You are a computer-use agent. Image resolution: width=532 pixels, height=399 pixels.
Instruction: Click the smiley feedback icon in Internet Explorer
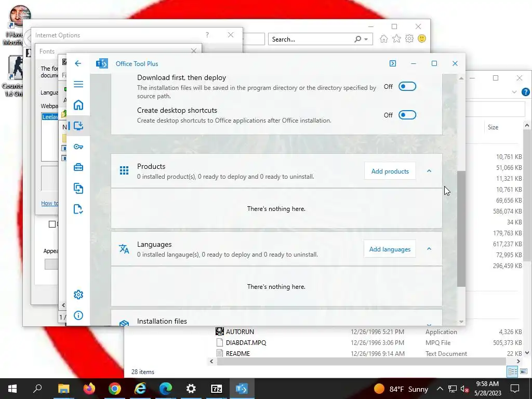(x=422, y=38)
